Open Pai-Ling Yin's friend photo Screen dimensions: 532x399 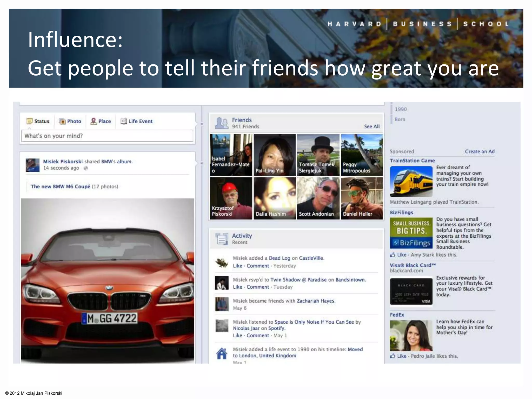[275, 155]
